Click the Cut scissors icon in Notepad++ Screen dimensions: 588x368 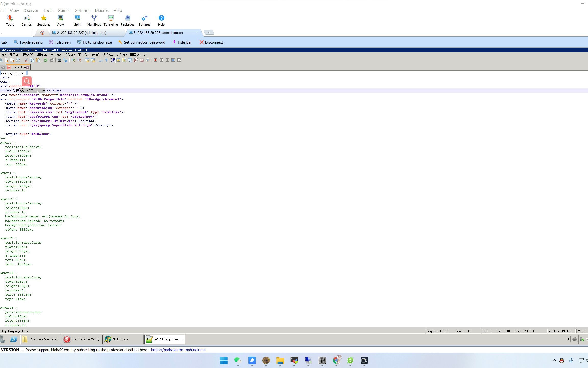click(x=26, y=60)
